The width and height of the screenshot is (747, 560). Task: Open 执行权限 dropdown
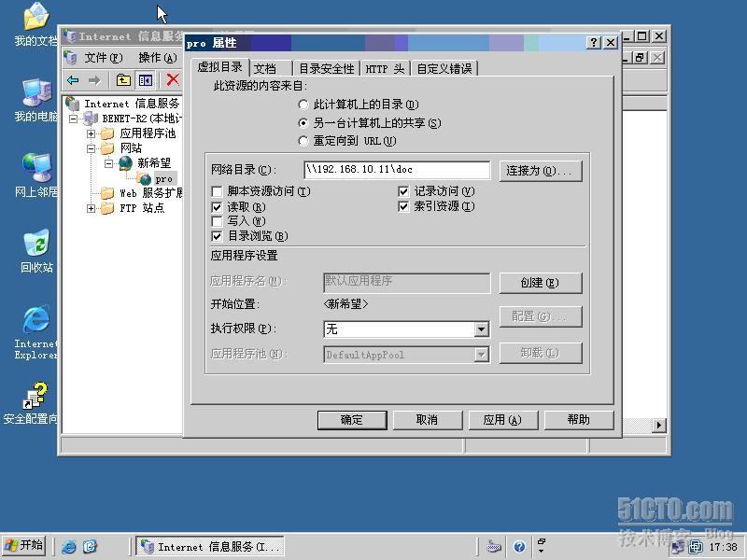[481, 329]
